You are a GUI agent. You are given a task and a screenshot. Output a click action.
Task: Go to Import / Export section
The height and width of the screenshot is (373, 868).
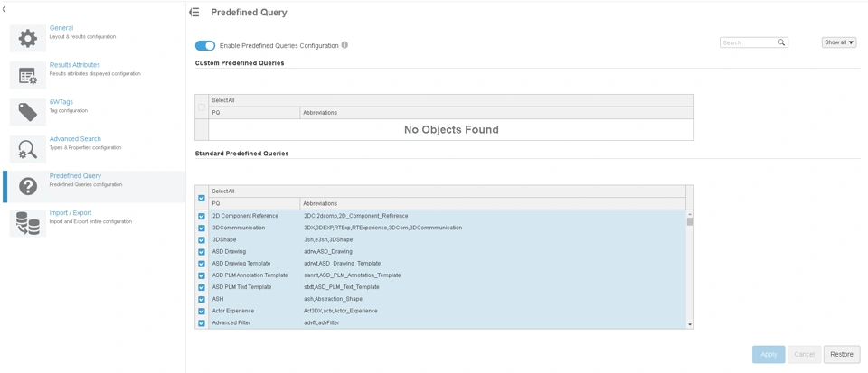(x=71, y=213)
